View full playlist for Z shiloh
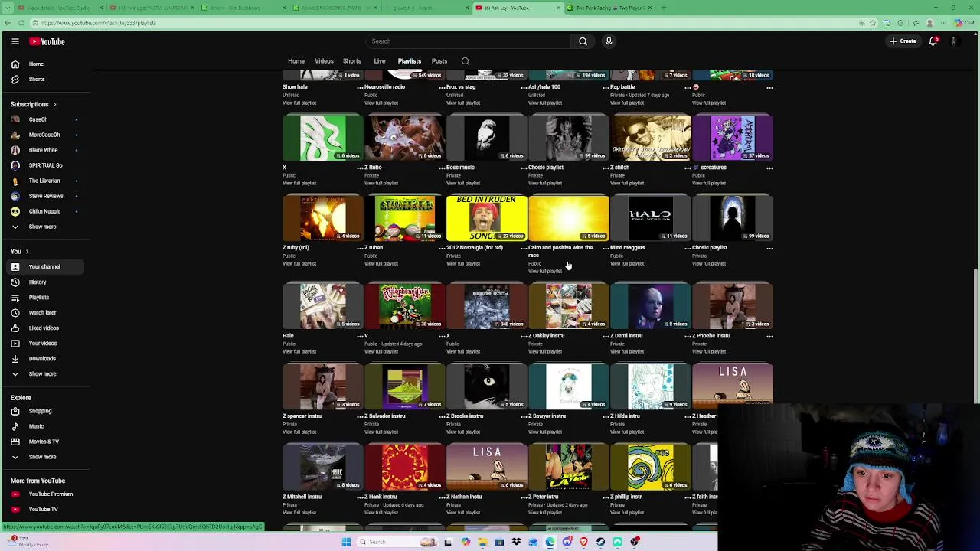Viewport: 980px width, 551px height. (627, 184)
